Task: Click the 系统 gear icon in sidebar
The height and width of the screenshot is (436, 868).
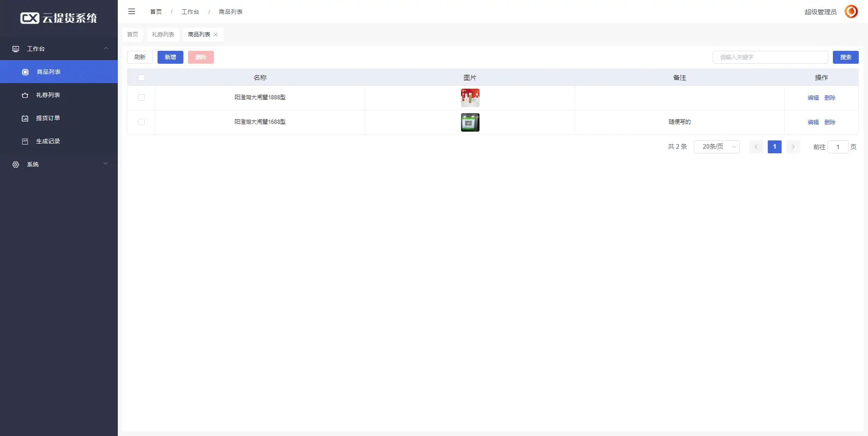Action: (16, 164)
